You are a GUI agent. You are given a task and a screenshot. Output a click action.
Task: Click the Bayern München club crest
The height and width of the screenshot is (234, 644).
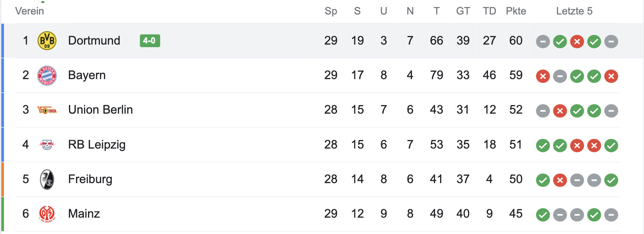[x=47, y=75]
